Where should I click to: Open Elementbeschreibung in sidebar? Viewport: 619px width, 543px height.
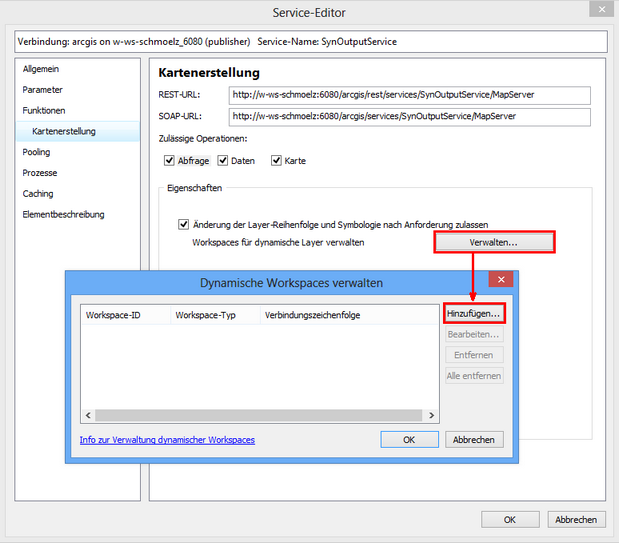point(63,214)
